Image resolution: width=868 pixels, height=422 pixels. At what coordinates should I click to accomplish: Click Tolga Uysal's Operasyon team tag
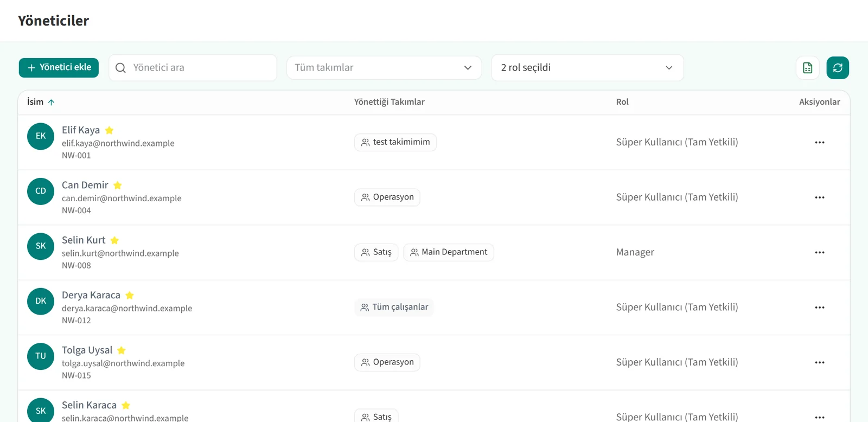[x=387, y=362]
